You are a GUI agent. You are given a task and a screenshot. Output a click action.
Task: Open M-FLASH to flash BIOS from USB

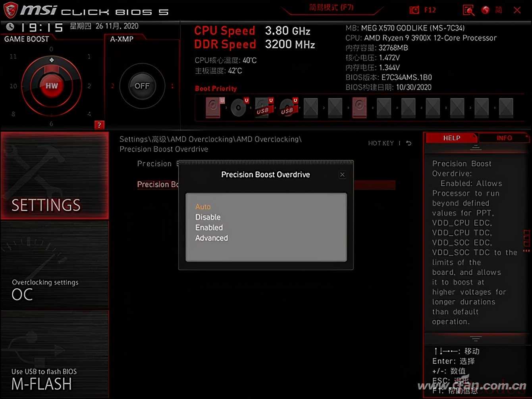(55, 354)
